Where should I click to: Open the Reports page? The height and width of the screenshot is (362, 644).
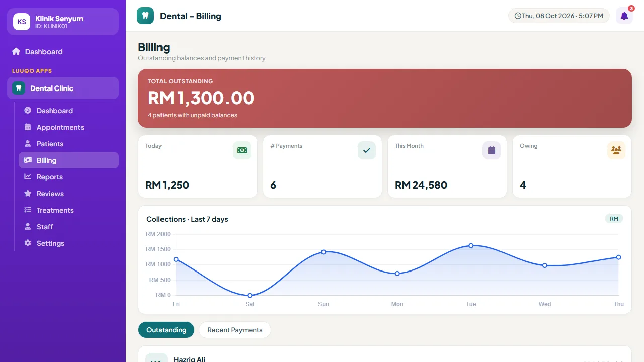click(68, 177)
